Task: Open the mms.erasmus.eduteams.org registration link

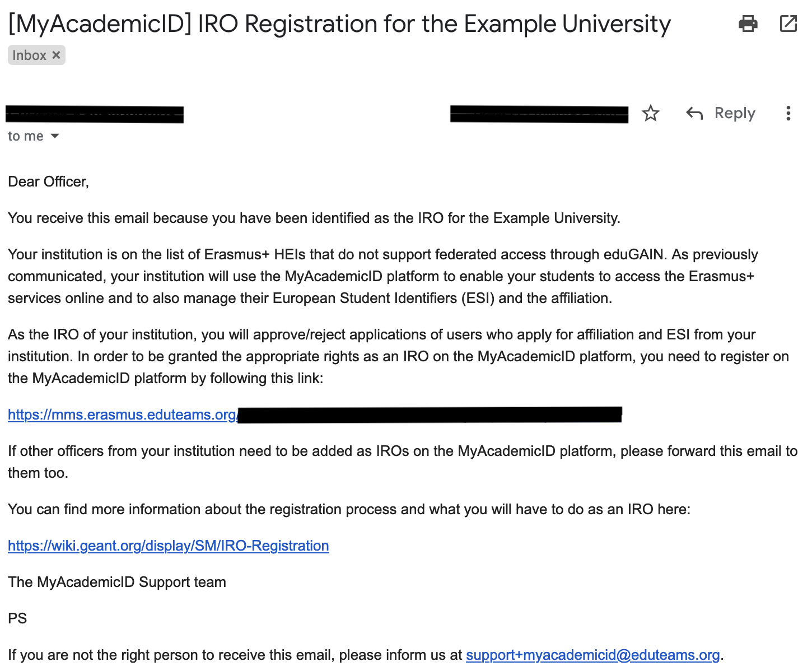Action: click(122, 414)
